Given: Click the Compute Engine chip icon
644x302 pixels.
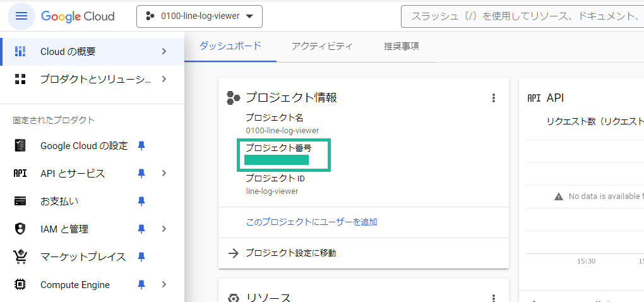Looking at the screenshot, I should 20,284.
